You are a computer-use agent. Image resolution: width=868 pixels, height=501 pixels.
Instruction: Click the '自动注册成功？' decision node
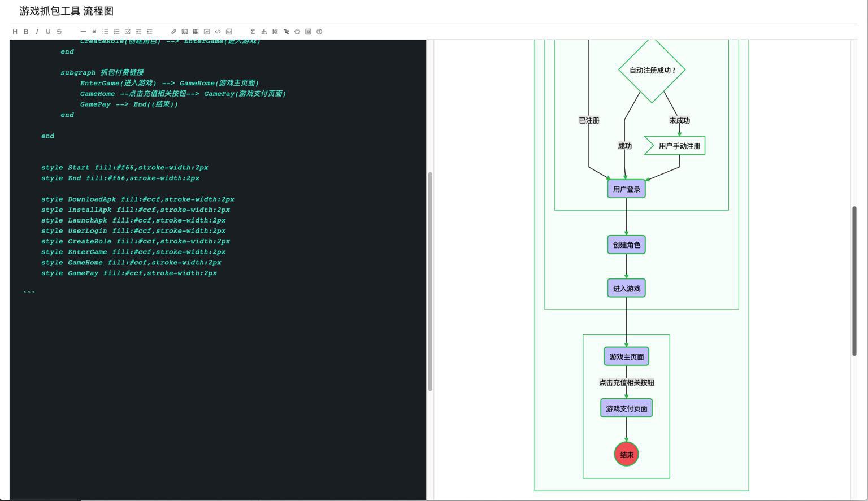click(x=652, y=70)
